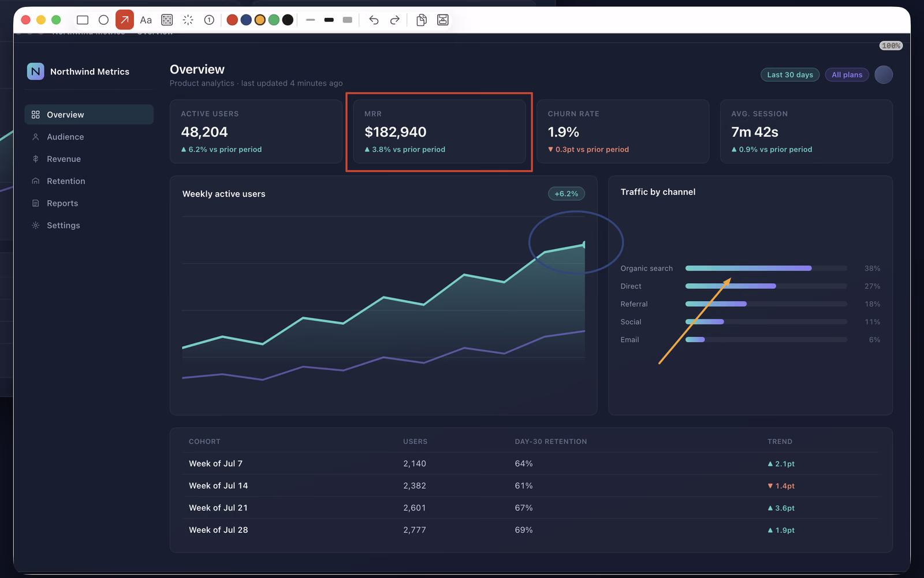Click the 100% zoom indicator

coord(891,46)
